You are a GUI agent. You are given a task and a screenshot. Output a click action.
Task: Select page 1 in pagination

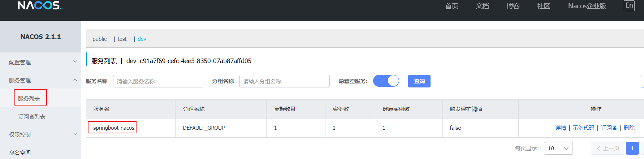(x=632, y=149)
